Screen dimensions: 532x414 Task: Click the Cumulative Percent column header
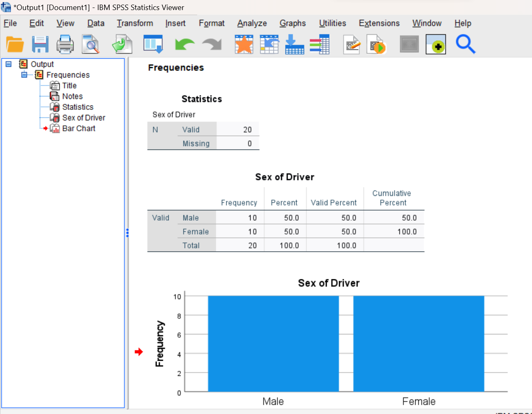[392, 198]
